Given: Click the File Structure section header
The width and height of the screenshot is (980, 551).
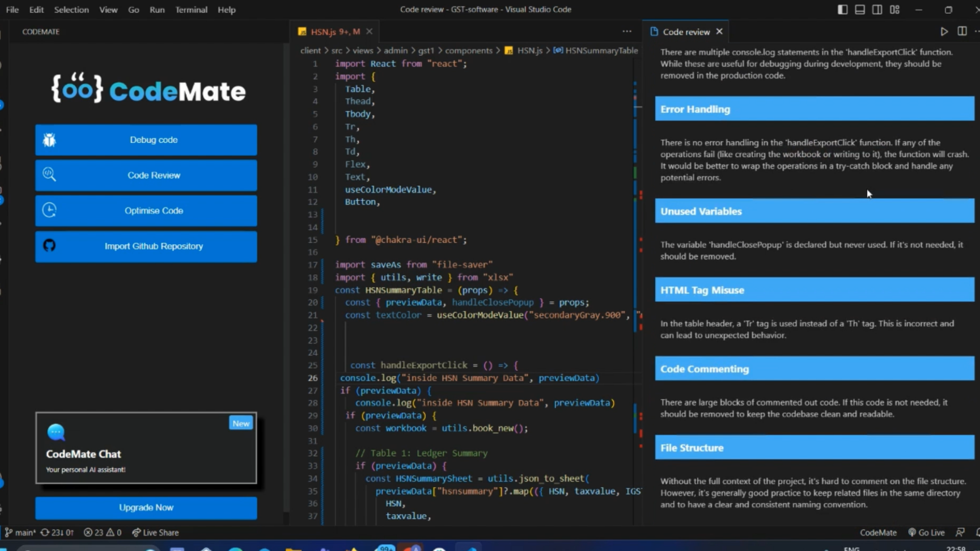Looking at the screenshot, I should click(815, 447).
